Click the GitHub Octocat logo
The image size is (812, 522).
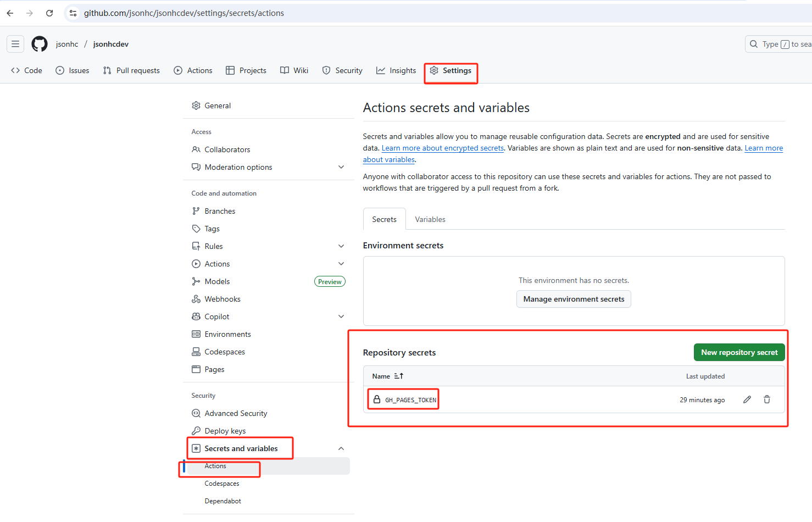pyautogui.click(x=40, y=44)
